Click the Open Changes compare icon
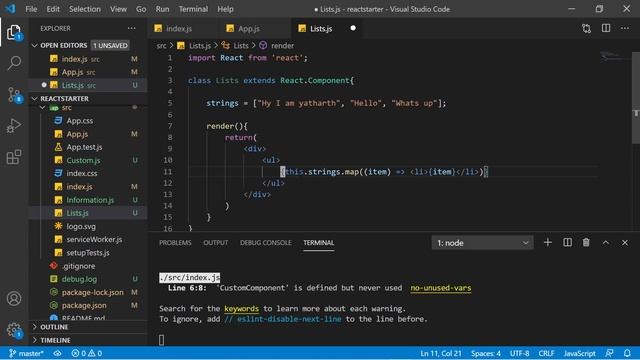The width and height of the screenshot is (640, 360). pos(587,28)
